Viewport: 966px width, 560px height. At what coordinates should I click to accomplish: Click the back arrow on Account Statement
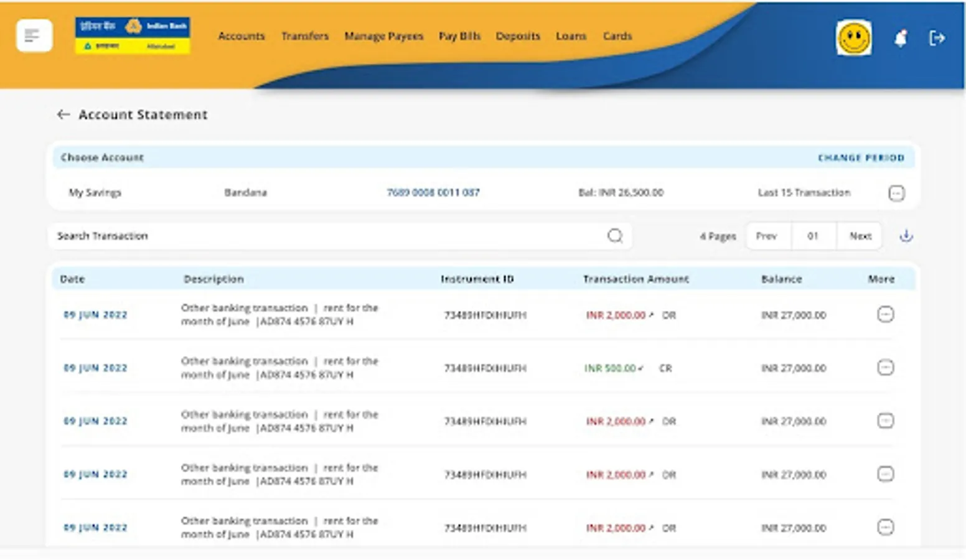[63, 114]
